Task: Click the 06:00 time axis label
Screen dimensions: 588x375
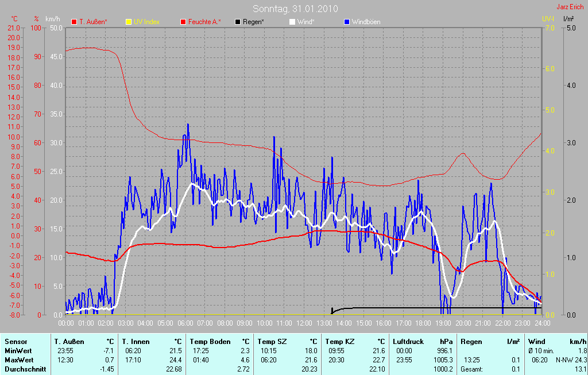Action: pyautogui.click(x=185, y=323)
